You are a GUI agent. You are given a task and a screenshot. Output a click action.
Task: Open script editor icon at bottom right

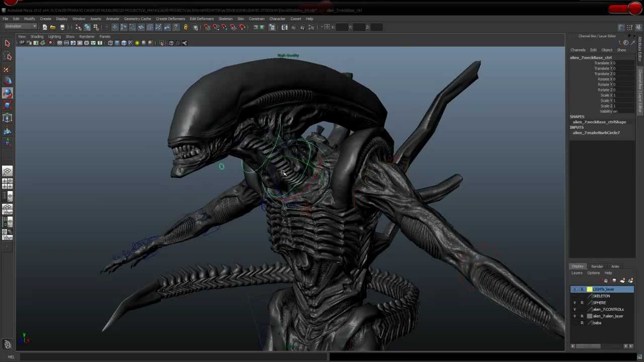tap(639, 357)
